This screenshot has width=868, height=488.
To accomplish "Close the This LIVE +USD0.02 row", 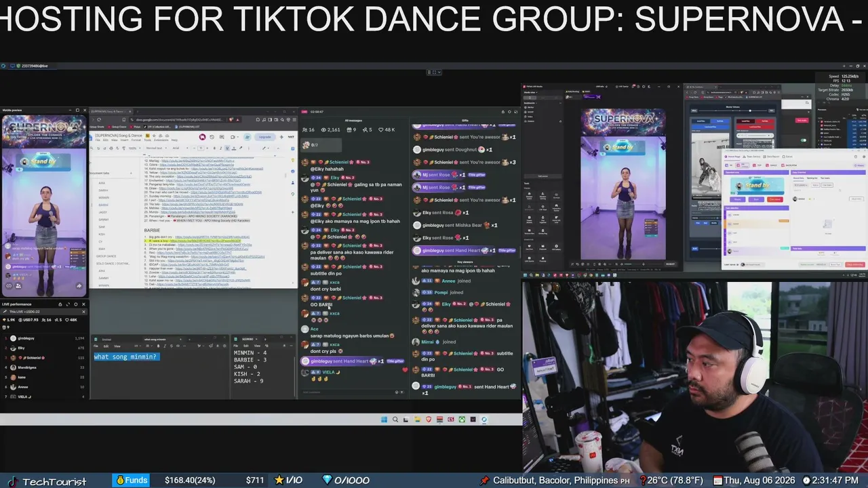I will [83, 312].
